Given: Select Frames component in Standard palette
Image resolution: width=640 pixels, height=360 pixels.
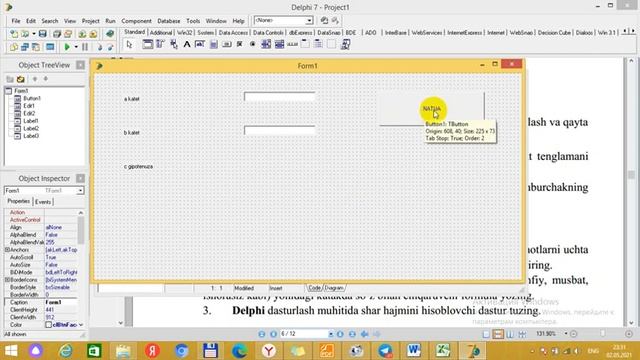Looking at the screenshot, I should 147,44.
